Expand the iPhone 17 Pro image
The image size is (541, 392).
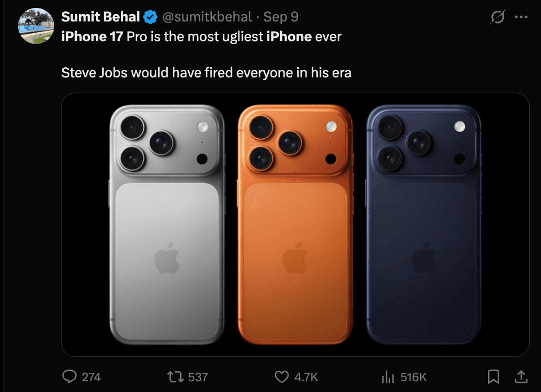[x=294, y=226]
